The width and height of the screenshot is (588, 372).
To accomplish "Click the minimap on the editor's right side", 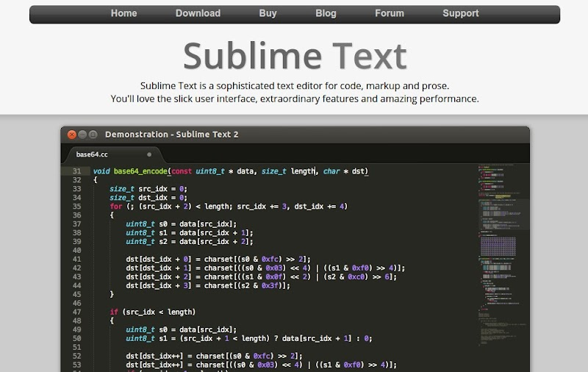I will [502, 255].
